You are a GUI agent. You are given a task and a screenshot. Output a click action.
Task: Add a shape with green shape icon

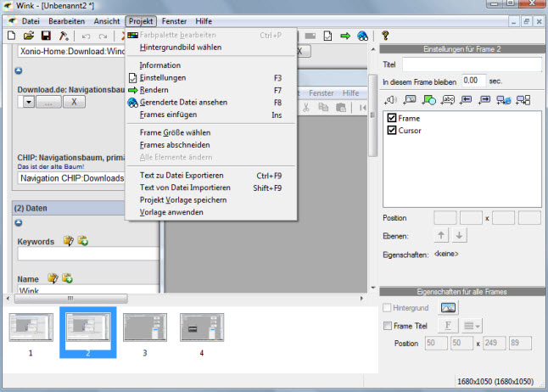tap(429, 100)
